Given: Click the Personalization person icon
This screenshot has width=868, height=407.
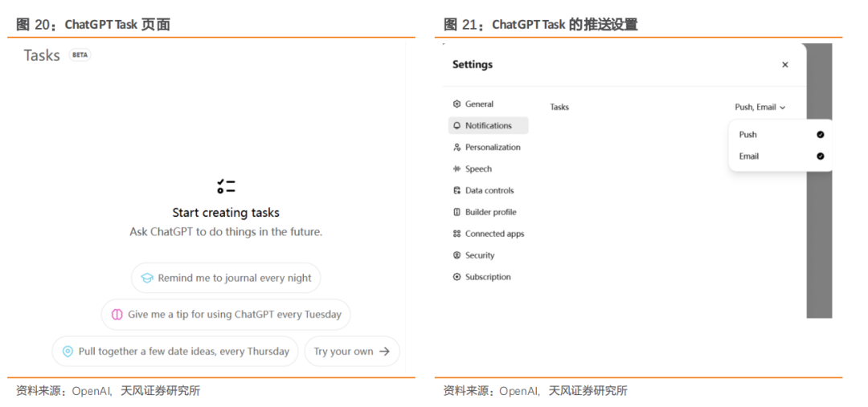Looking at the screenshot, I should click(457, 147).
